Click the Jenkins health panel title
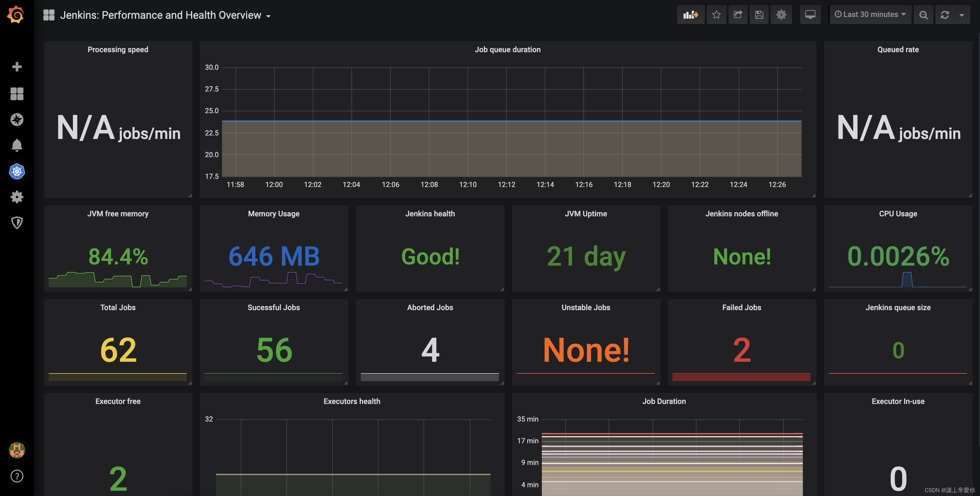Viewport: 980px width, 496px height. (x=430, y=213)
